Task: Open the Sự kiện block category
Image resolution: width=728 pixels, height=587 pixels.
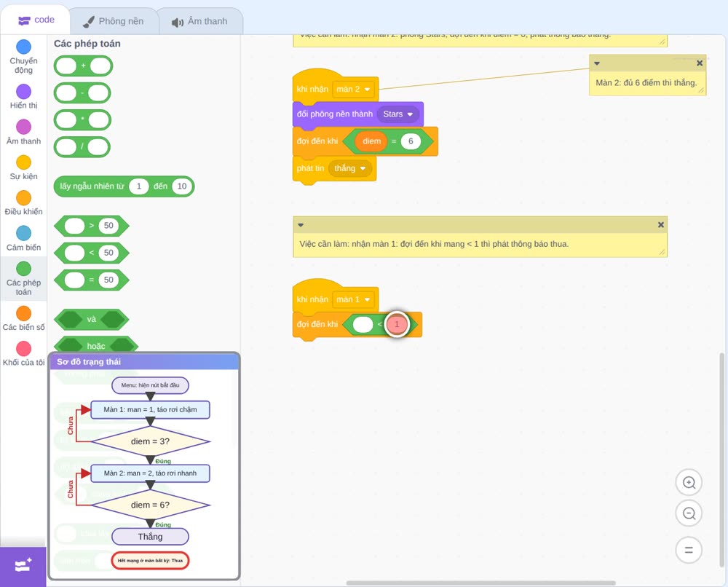Action: point(23,168)
